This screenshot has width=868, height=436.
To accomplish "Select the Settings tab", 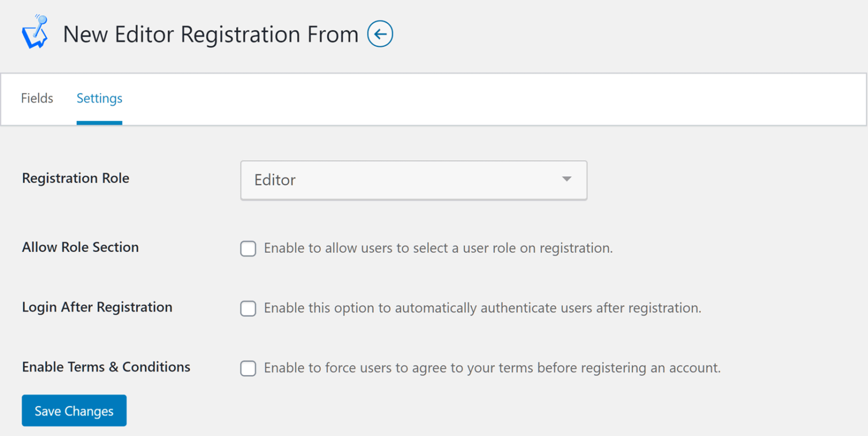I will pyautogui.click(x=99, y=98).
